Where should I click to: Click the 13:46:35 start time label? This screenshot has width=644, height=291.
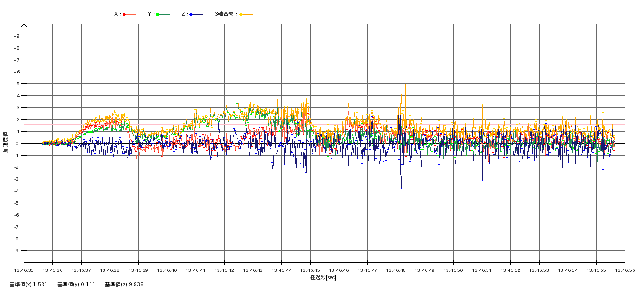[x=24, y=270]
